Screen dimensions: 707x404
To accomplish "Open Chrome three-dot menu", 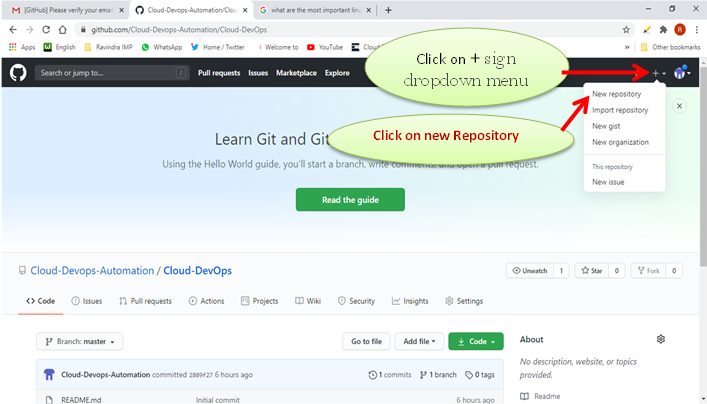I will 697,30.
